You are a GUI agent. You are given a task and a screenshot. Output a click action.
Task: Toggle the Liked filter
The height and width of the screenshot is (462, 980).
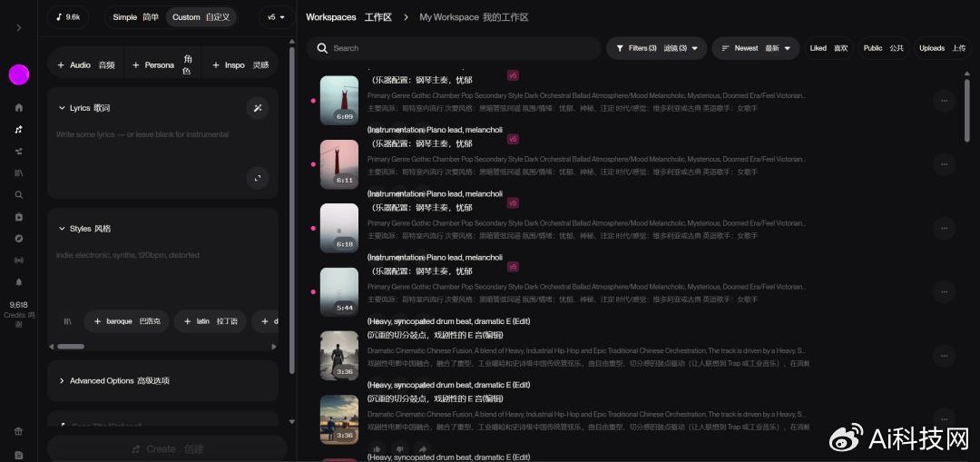pyautogui.click(x=828, y=48)
